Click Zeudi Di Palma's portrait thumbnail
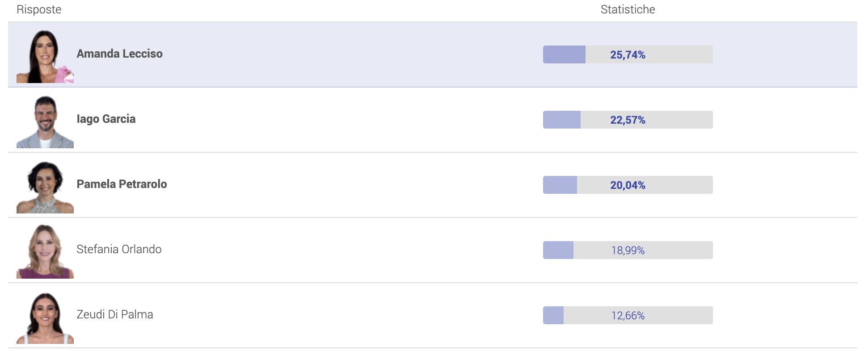868x351 pixels. coord(45,317)
